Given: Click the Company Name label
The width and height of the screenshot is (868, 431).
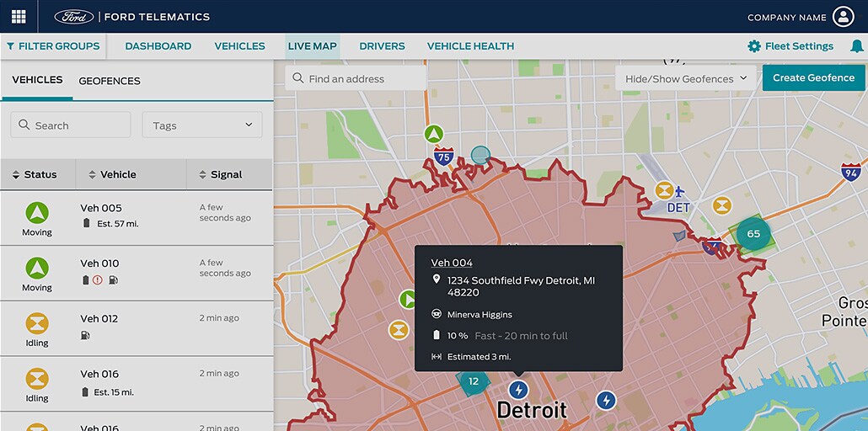Looking at the screenshot, I should pos(786,18).
